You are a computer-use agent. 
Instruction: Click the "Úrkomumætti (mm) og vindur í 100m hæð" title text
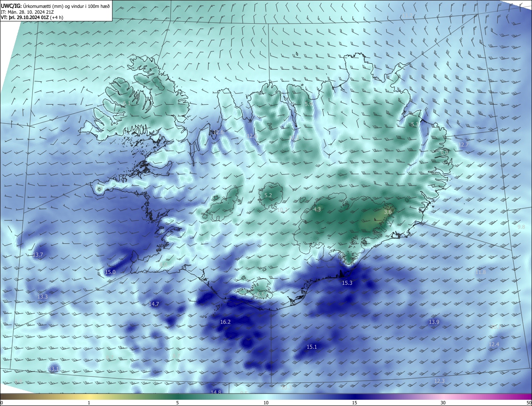click(66, 6)
